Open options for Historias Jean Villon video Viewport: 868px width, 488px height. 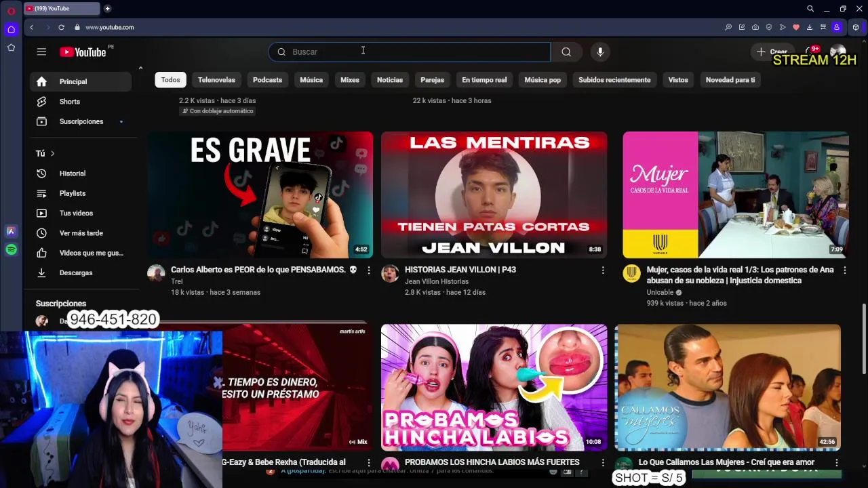coord(603,270)
